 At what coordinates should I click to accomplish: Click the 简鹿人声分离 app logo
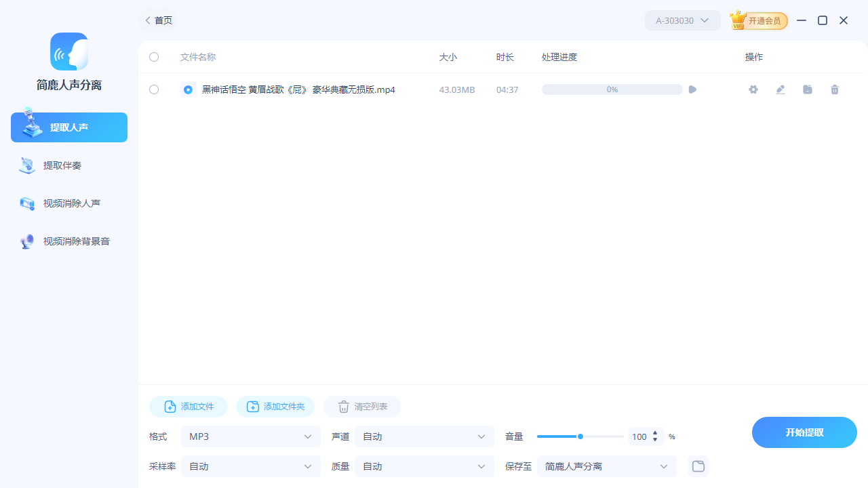coord(68,51)
